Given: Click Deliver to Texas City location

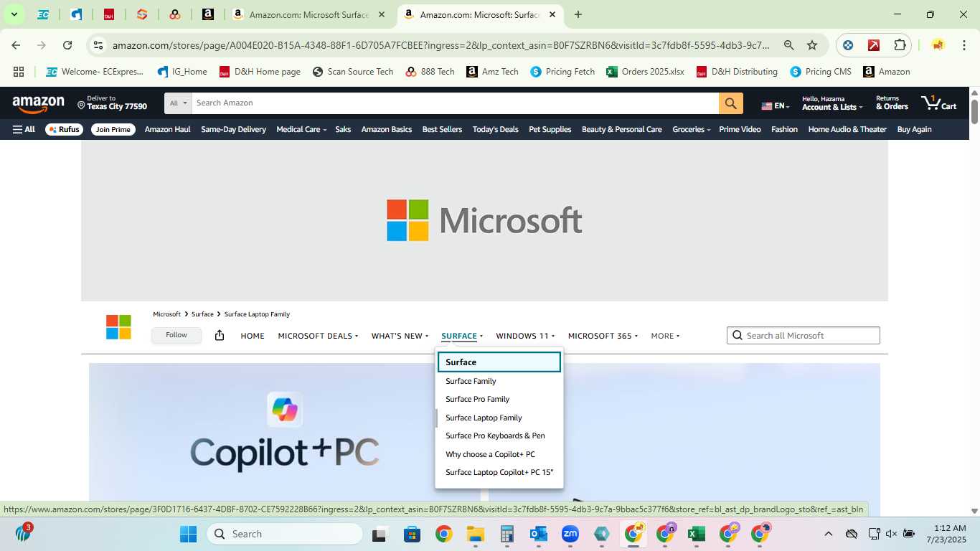Looking at the screenshot, I should 113,103.
